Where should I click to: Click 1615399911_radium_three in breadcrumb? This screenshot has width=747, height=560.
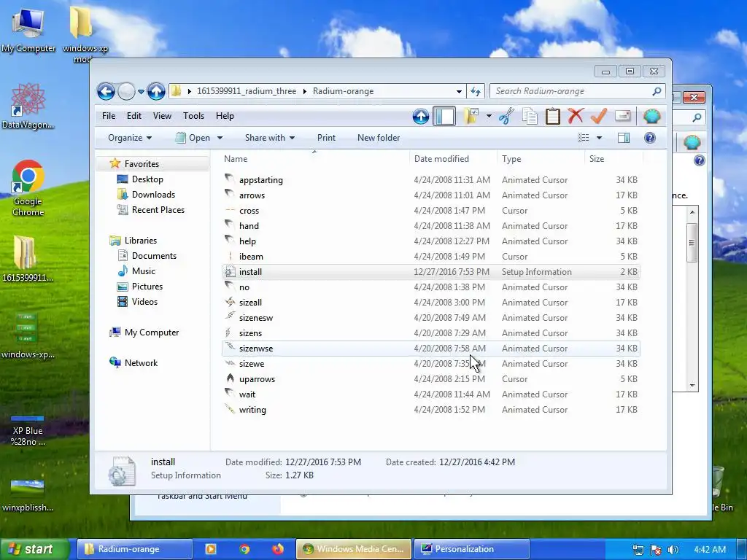tap(247, 91)
